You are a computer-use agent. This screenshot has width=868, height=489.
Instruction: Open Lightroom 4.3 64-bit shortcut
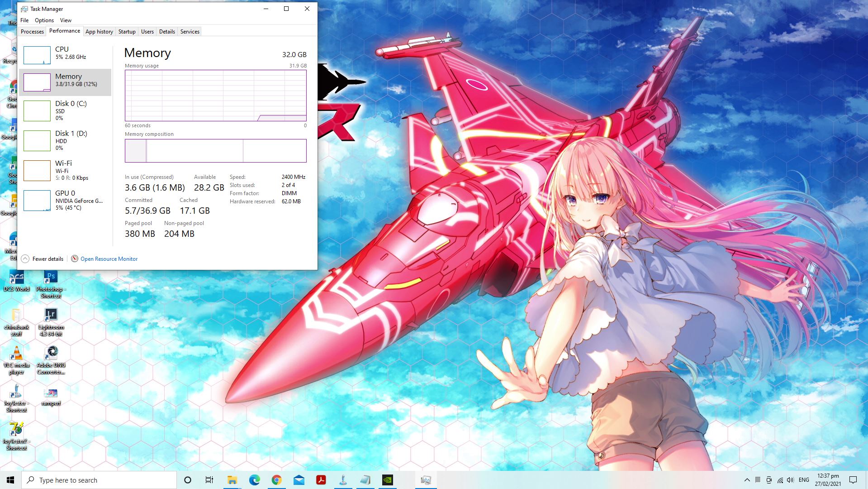(51, 322)
